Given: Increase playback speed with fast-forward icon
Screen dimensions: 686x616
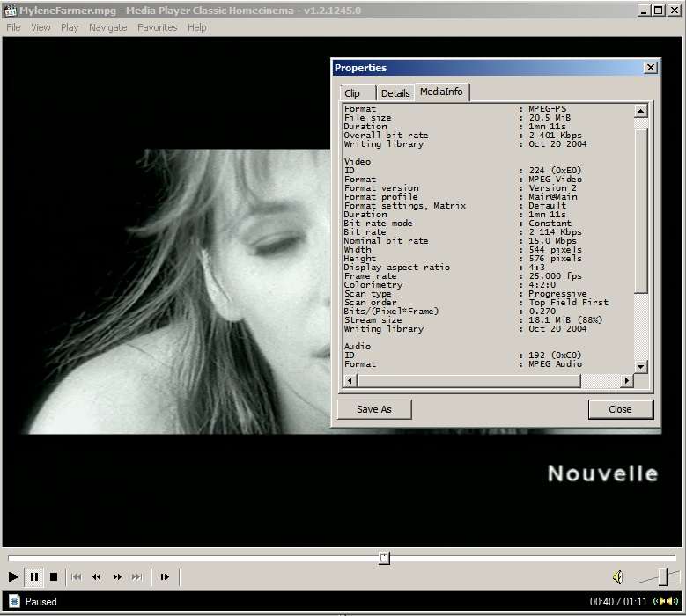Looking at the screenshot, I should [x=117, y=577].
